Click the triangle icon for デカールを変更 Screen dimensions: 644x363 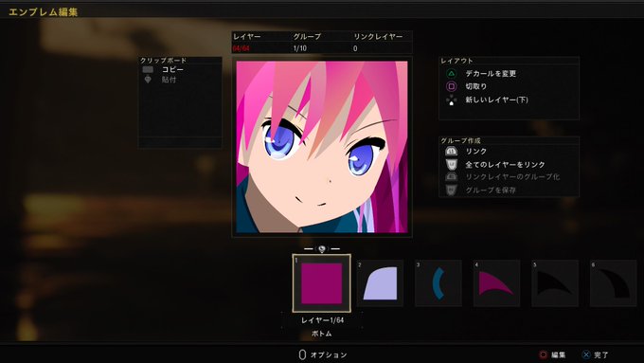tap(451, 74)
